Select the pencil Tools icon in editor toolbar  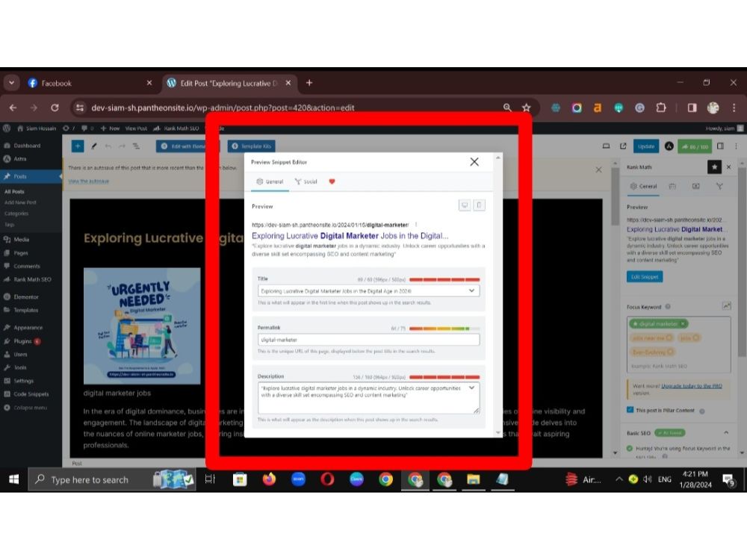(94, 146)
